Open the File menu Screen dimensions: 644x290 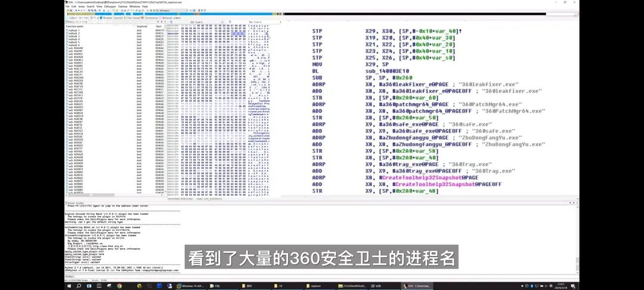point(67,7)
